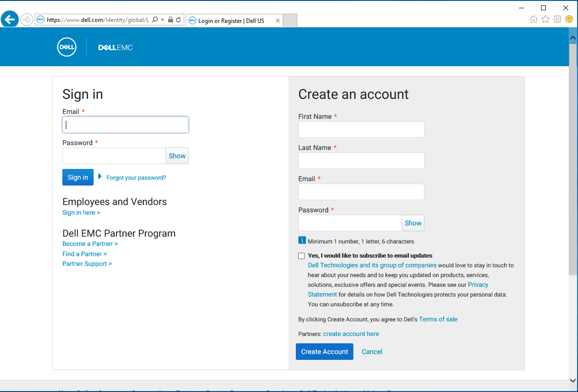Open favorites with the star icon
Image resolution: width=578 pixels, height=392 pixels.
tap(545, 20)
